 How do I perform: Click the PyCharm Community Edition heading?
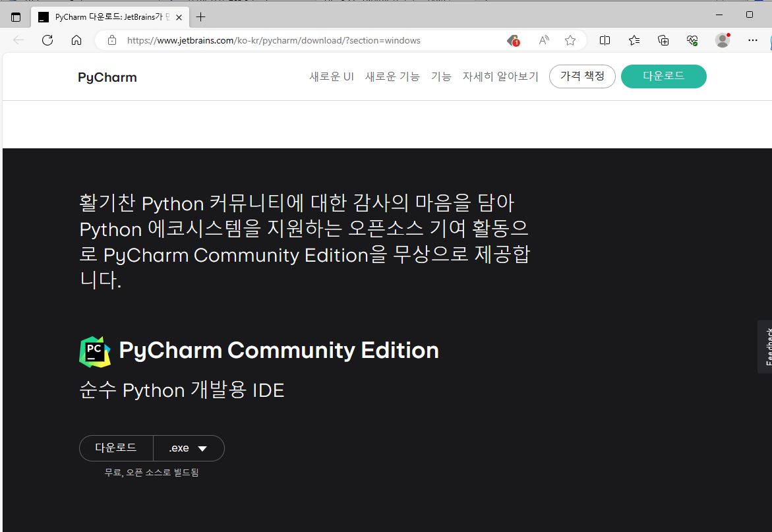click(279, 351)
